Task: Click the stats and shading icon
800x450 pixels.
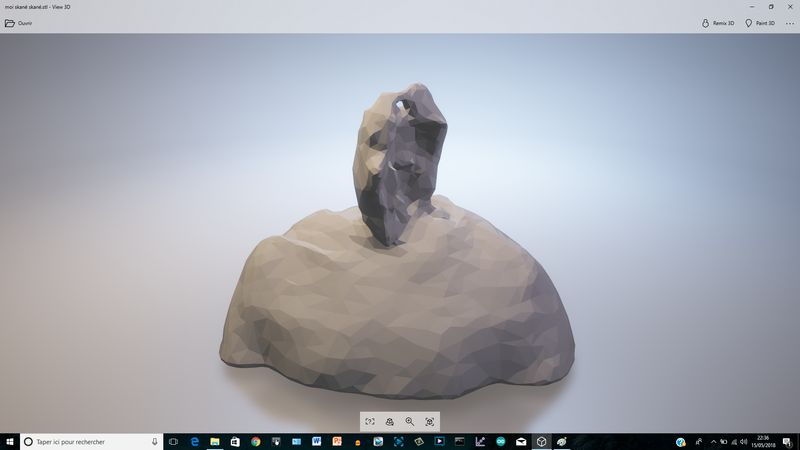Action: (389, 422)
